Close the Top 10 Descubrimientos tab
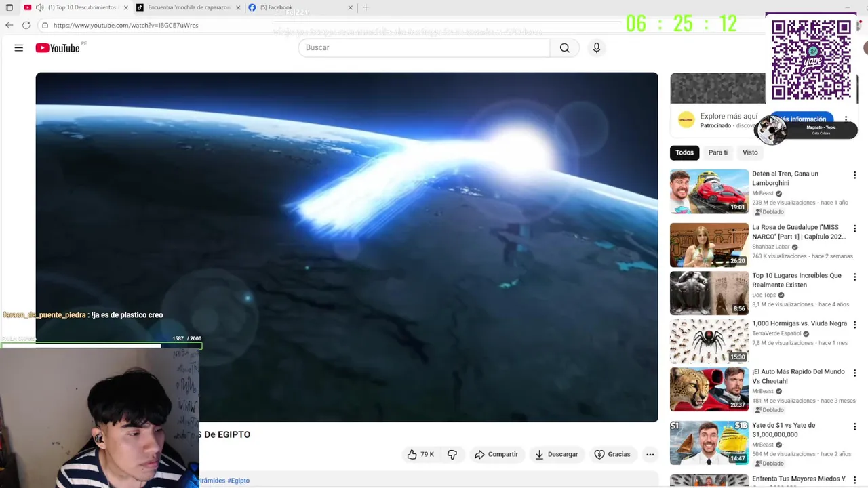Image resolution: width=868 pixels, height=488 pixels. click(125, 7)
